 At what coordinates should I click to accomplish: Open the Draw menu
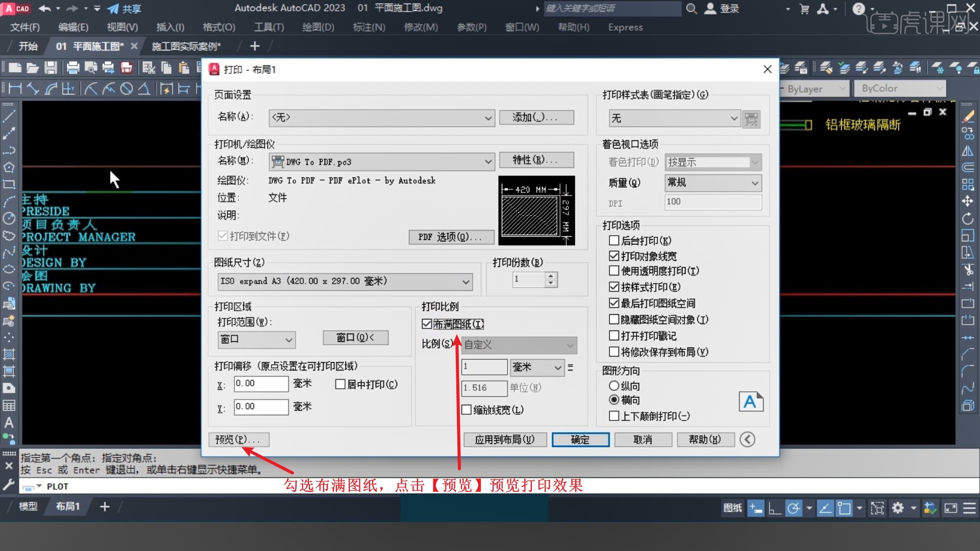point(318,27)
